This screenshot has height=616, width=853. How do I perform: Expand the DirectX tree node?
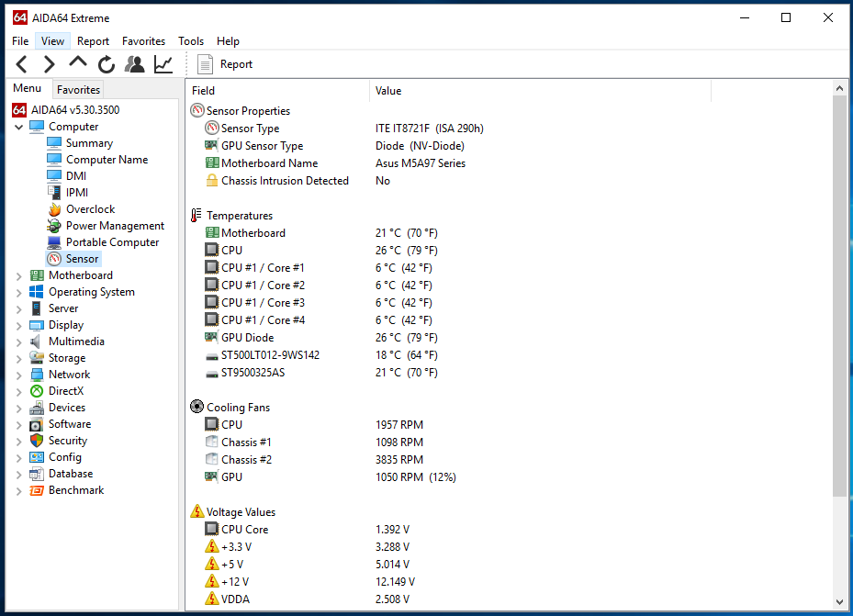[19, 392]
